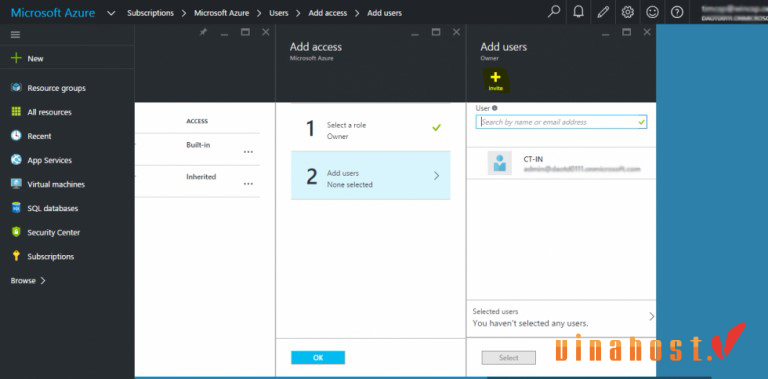The width and height of the screenshot is (768, 379).
Task: Click the App Services globe icon
Action: 16,160
